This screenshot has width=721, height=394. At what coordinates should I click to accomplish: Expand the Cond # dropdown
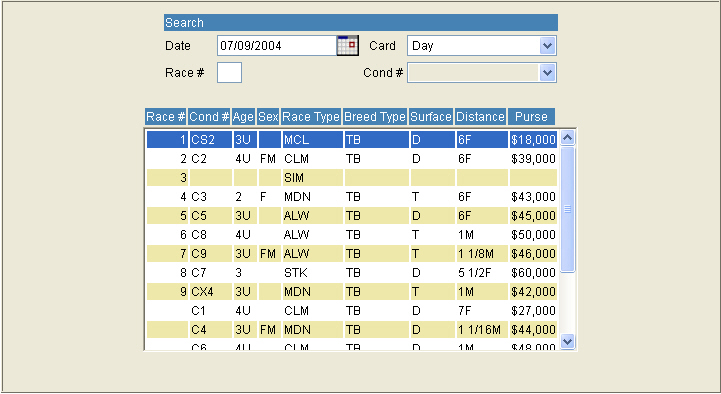482,73
